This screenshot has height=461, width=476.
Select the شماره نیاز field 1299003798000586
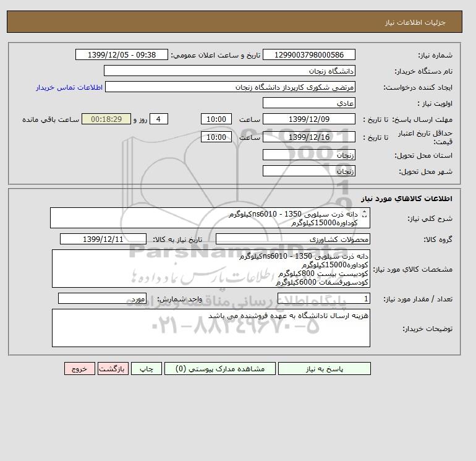(x=308, y=54)
